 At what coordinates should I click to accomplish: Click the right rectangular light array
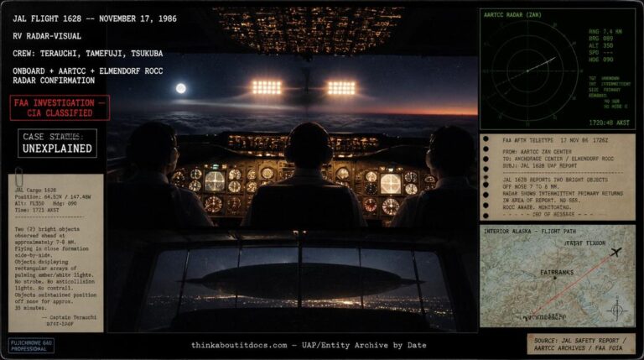[x=341, y=88]
